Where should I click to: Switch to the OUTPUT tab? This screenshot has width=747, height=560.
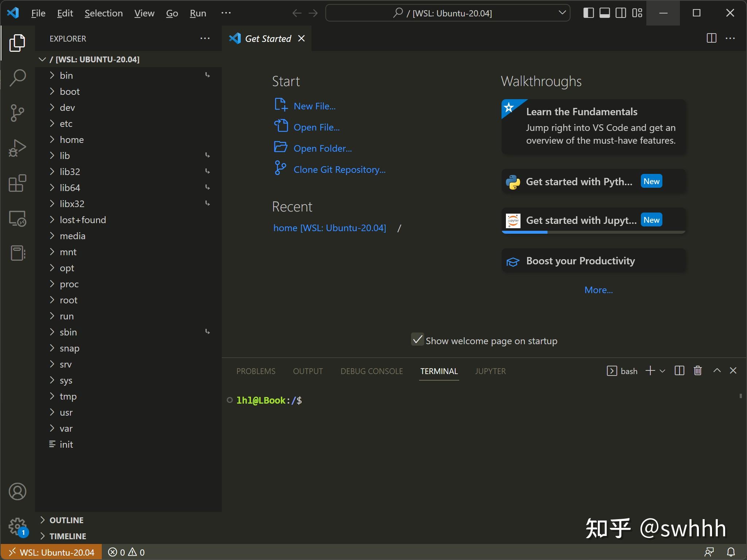pyautogui.click(x=308, y=371)
